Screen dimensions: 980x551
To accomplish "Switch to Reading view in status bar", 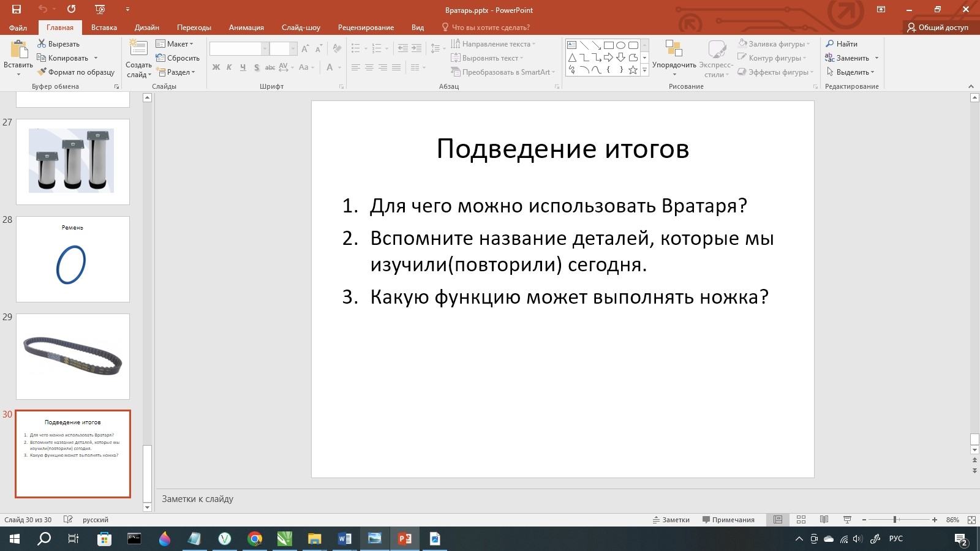I will coord(824,520).
